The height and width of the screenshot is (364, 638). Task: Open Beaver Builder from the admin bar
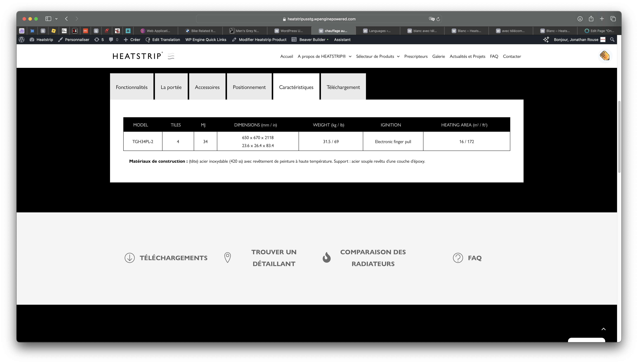point(310,40)
